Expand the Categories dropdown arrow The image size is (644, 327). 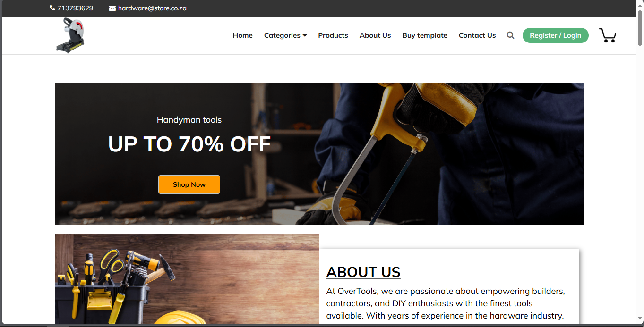(305, 35)
